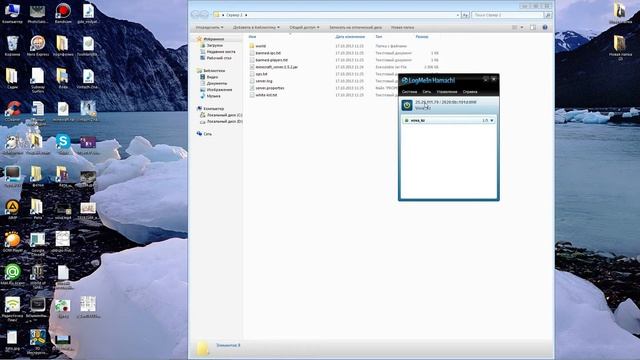
Task: Click the Компьютер desktop icon
Action: pos(12,13)
